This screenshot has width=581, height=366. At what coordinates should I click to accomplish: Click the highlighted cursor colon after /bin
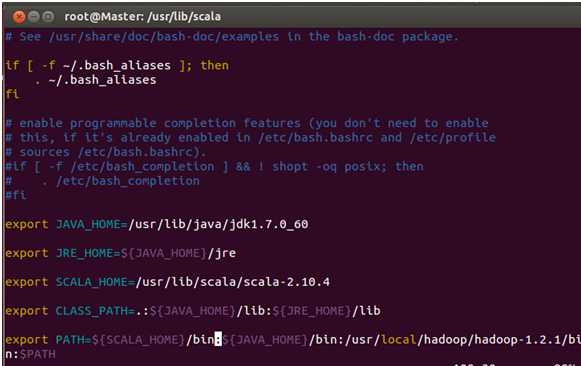(218, 340)
